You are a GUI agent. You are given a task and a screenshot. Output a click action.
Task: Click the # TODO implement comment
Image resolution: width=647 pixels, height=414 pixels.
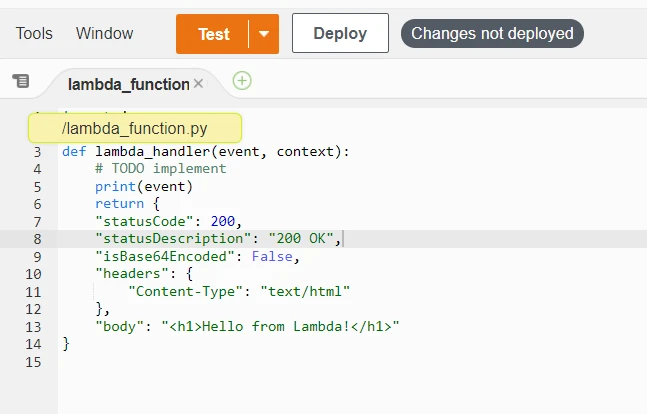tap(160, 169)
